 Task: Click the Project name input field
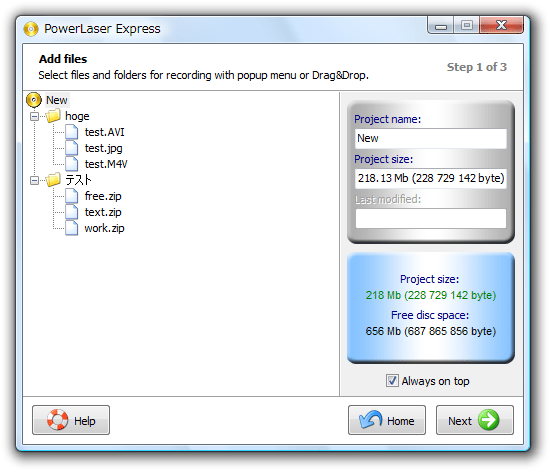[431, 139]
